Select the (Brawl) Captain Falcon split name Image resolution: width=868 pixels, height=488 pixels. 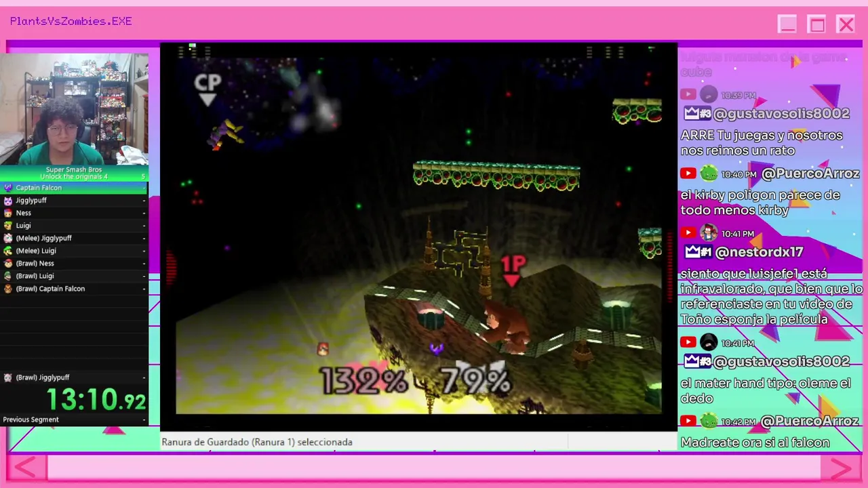tap(51, 289)
